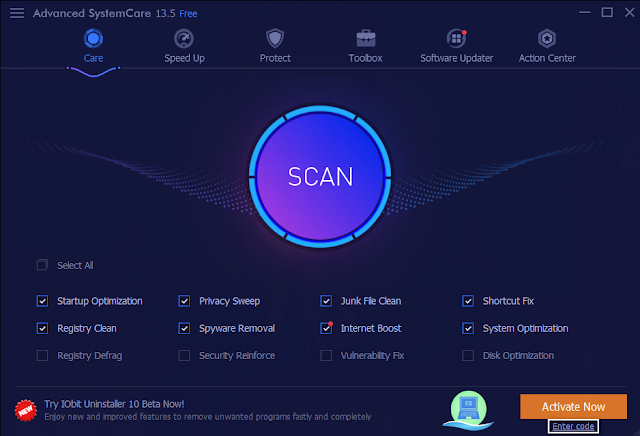The image size is (640, 436).
Task: Uncheck the Privacy Sweep checkbox
Action: click(x=184, y=301)
